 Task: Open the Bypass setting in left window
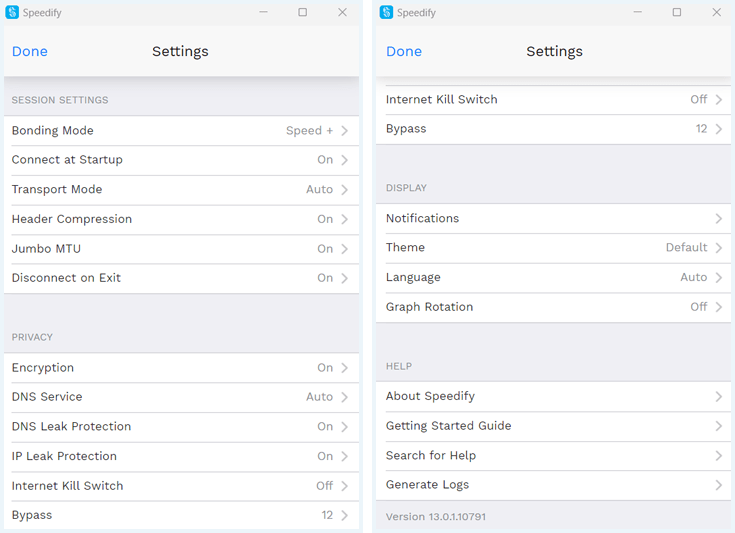point(181,515)
